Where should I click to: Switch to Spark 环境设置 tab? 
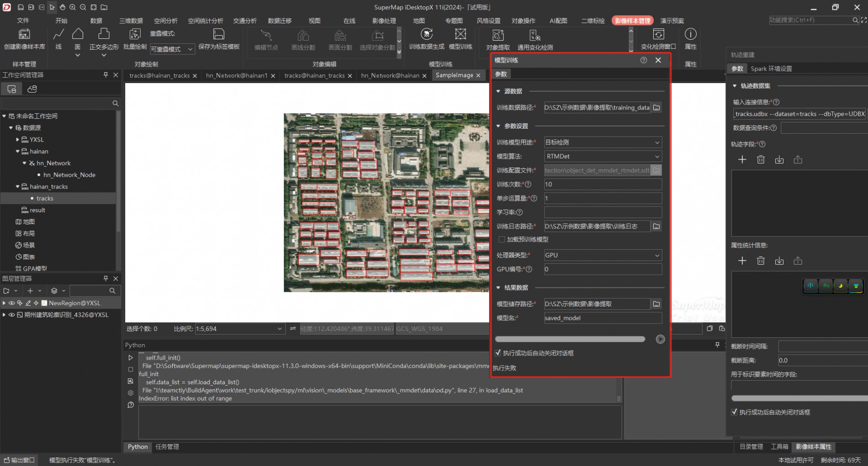771,68
